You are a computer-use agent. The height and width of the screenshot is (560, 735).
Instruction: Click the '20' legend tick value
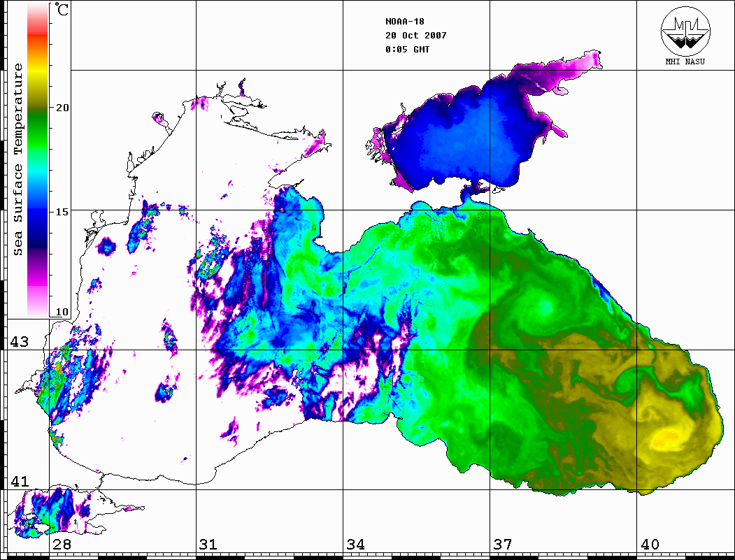[62, 108]
